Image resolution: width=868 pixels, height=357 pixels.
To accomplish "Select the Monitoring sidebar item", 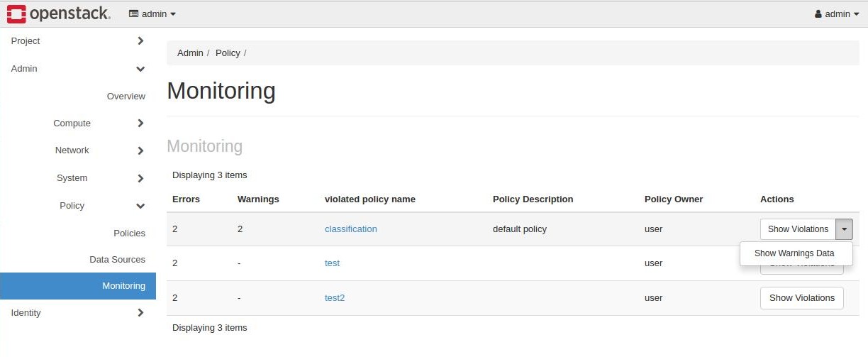I will (x=78, y=286).
